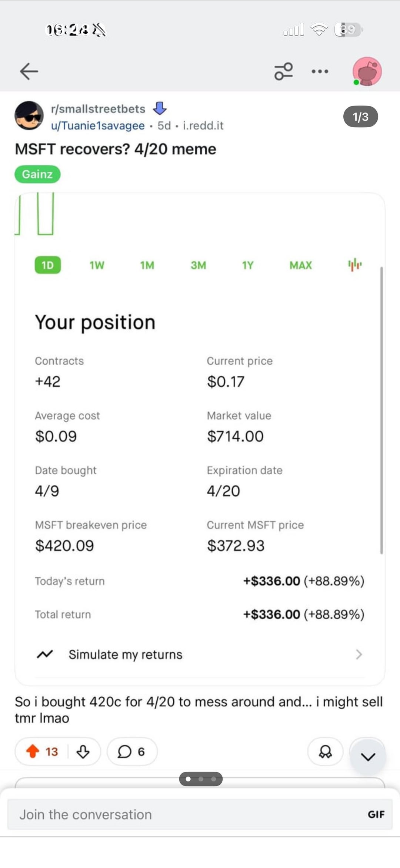The image size is (400, 868).
Task: Tap the back arrow icon
Action: 29,71
